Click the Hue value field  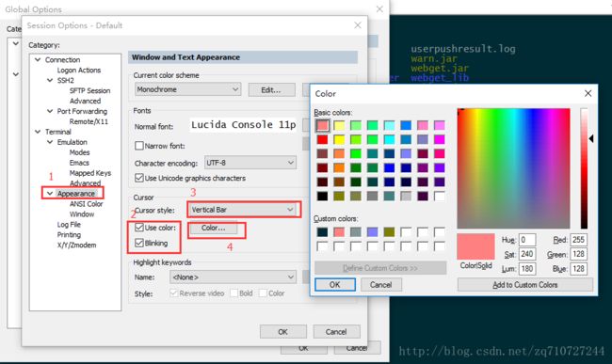[527, 240]
